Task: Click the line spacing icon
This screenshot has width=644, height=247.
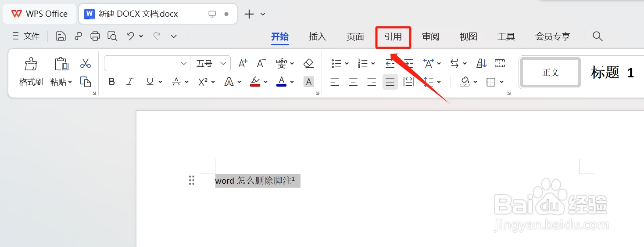Action: tap(429, 82)
